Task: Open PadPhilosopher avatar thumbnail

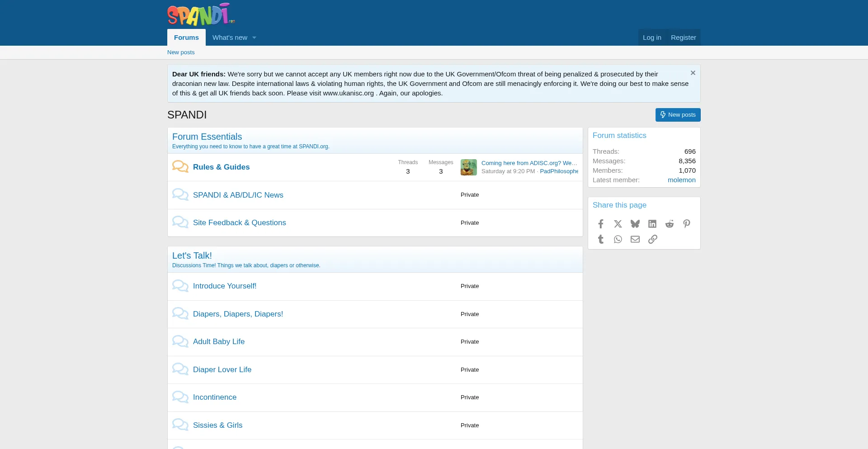Action: coord(469,167)
